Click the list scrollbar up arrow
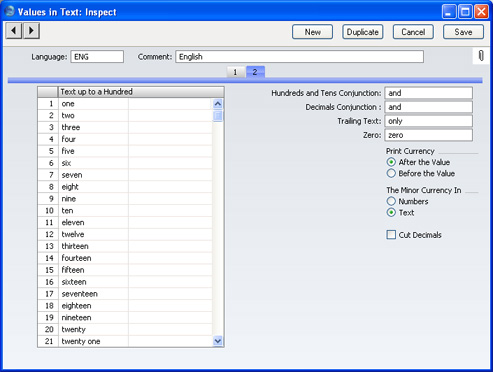Image resolution: width=493 pixels, height=372 pixels. [218, 104]
